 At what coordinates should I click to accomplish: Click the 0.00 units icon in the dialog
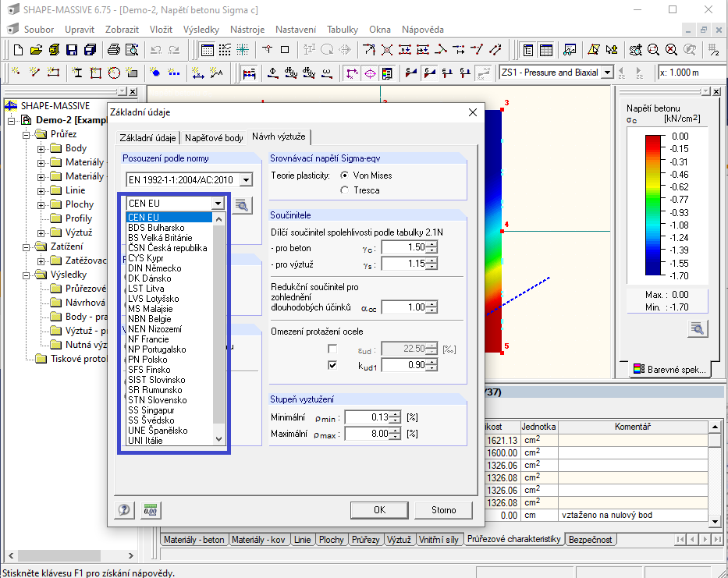(150, 510)
